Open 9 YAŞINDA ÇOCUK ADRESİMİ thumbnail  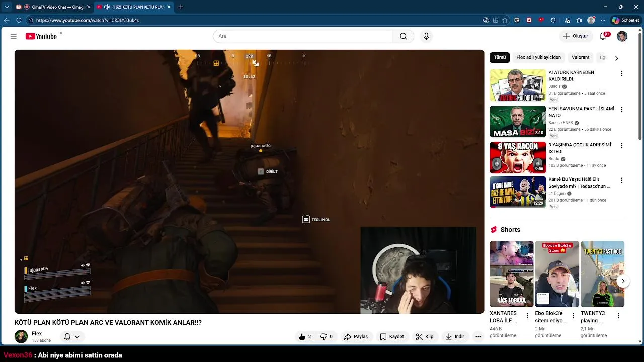(x=518, y=157)
